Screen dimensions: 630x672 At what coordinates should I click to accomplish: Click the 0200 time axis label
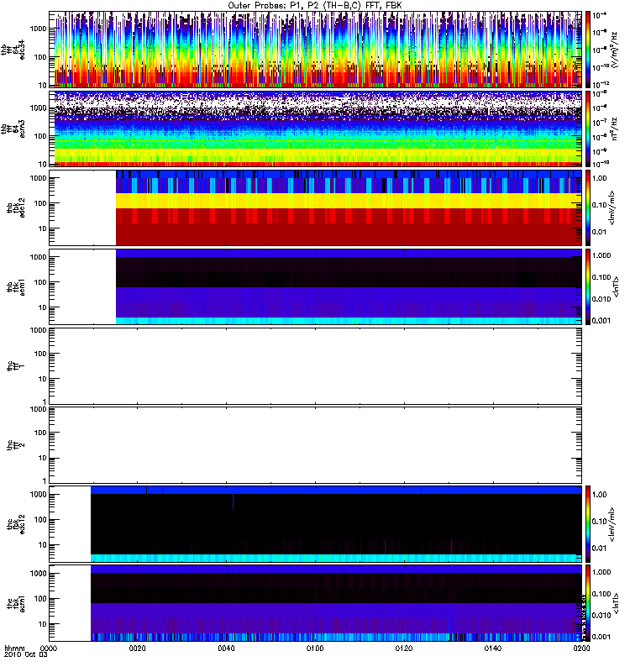tap(581, 648)
